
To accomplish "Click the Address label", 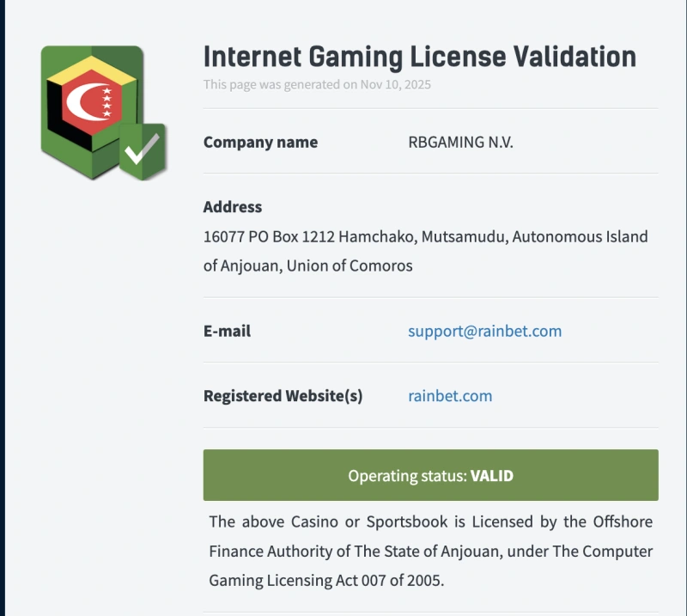I will pyautogui.click(x=233, y=206).
